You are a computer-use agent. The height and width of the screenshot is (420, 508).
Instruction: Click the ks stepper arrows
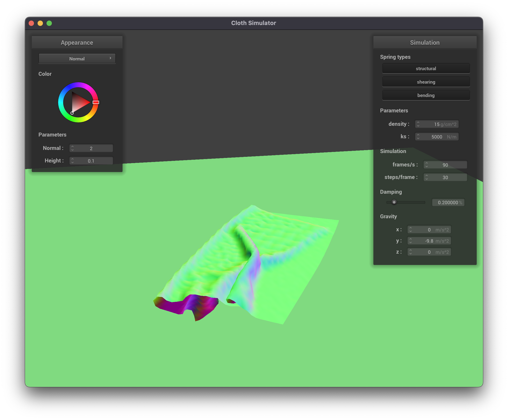[x=418, y=137]
